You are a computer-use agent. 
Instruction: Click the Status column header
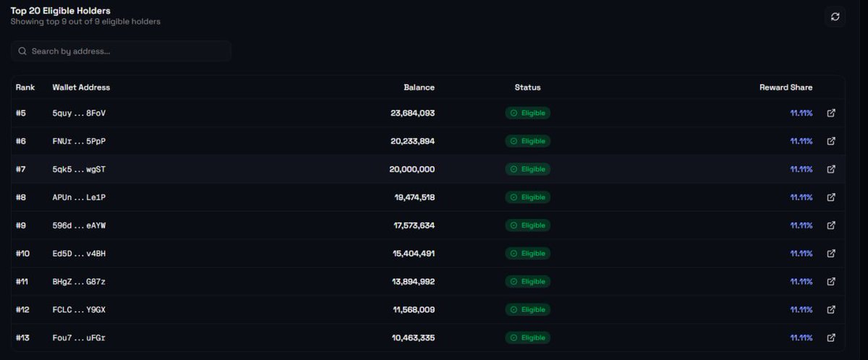527,87
